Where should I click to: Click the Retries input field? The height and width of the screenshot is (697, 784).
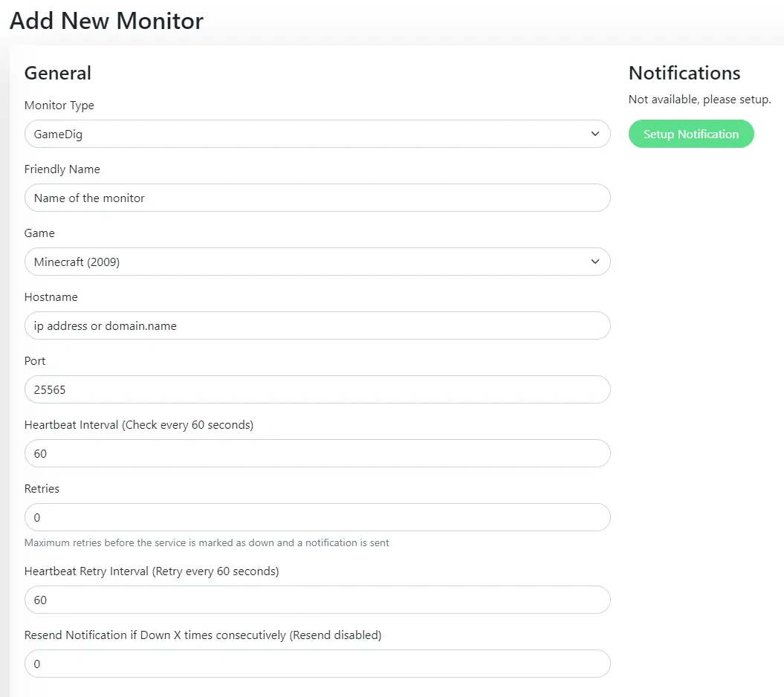pos(317,517)
